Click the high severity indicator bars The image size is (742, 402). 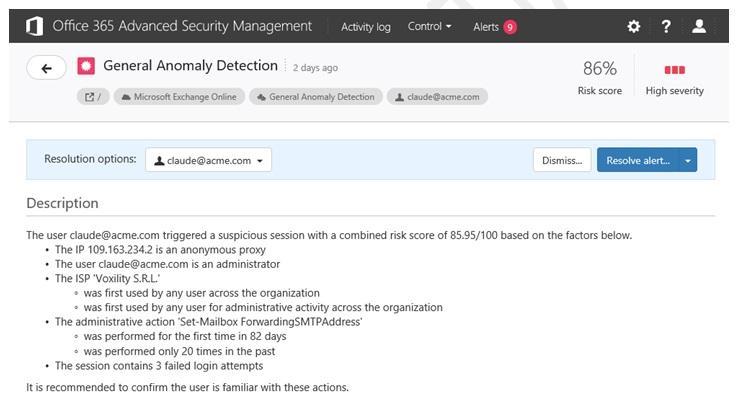(x=674, y=70)
